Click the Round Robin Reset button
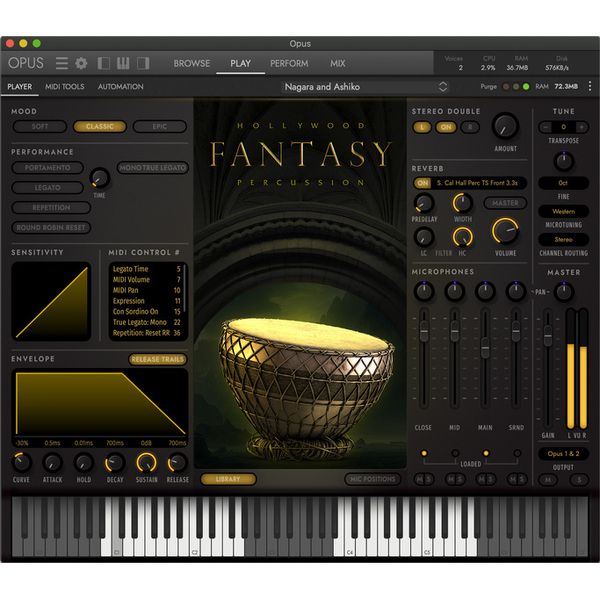This screenshot has width=600, height=600. coord(51,227)
